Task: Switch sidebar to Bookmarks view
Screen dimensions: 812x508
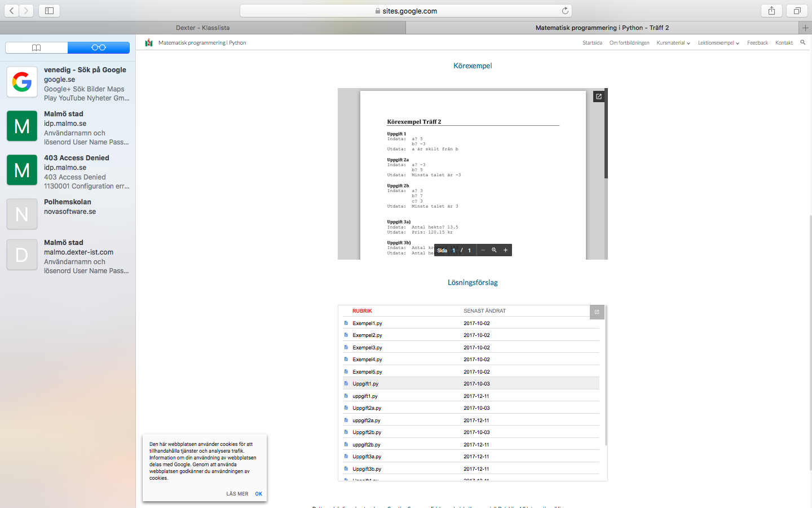Action: click(37, 47)
